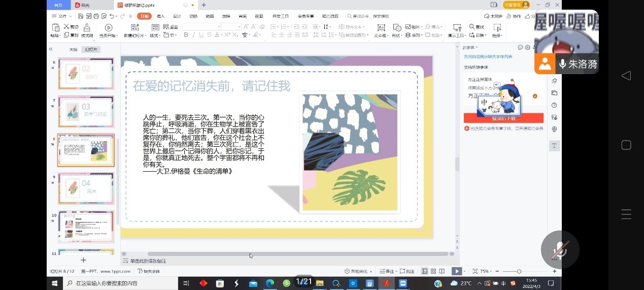The width and height of the screenshot is (644, 290).
Task: Open the font name dropdown
Action: tap(219, 26)
